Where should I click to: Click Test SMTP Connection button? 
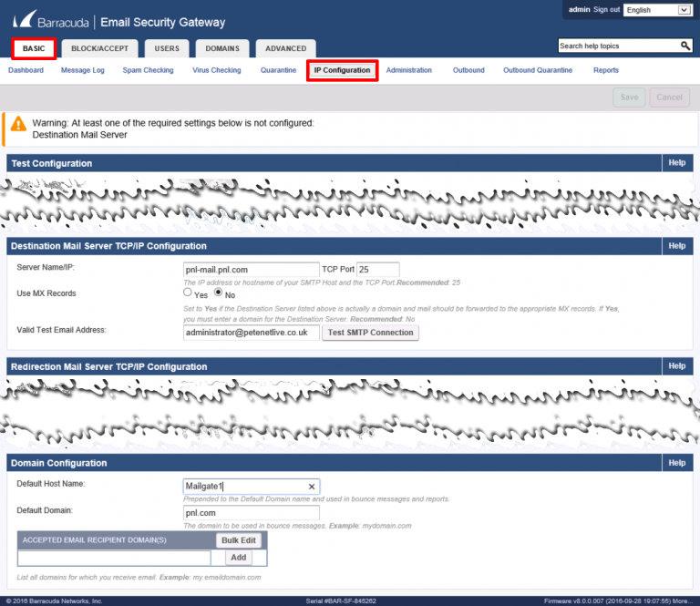click(x=371, y=333)
